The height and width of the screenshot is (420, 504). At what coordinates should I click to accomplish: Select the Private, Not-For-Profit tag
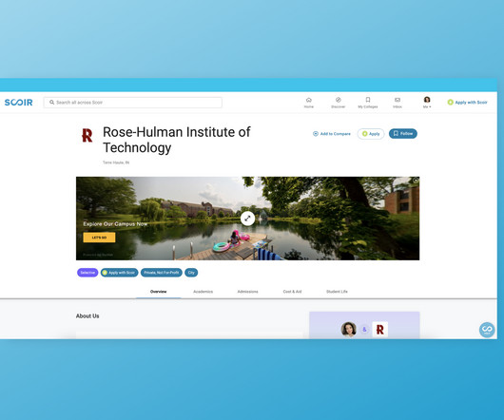point(162,273)
